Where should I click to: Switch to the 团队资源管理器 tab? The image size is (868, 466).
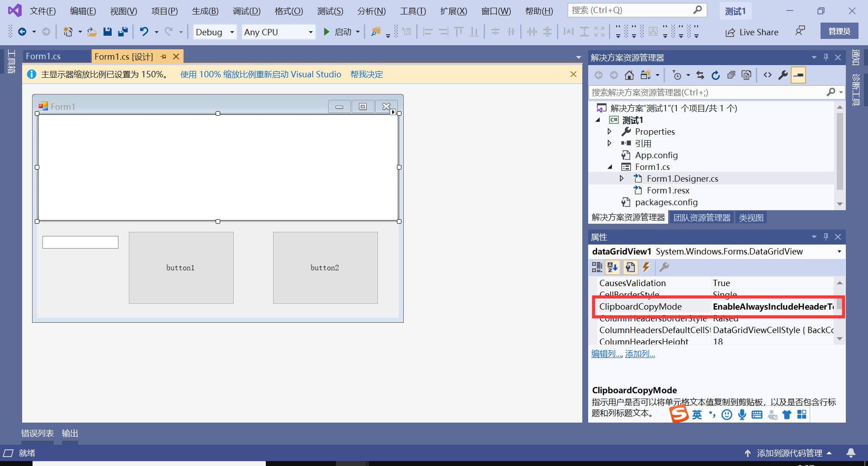coord(702,217)
